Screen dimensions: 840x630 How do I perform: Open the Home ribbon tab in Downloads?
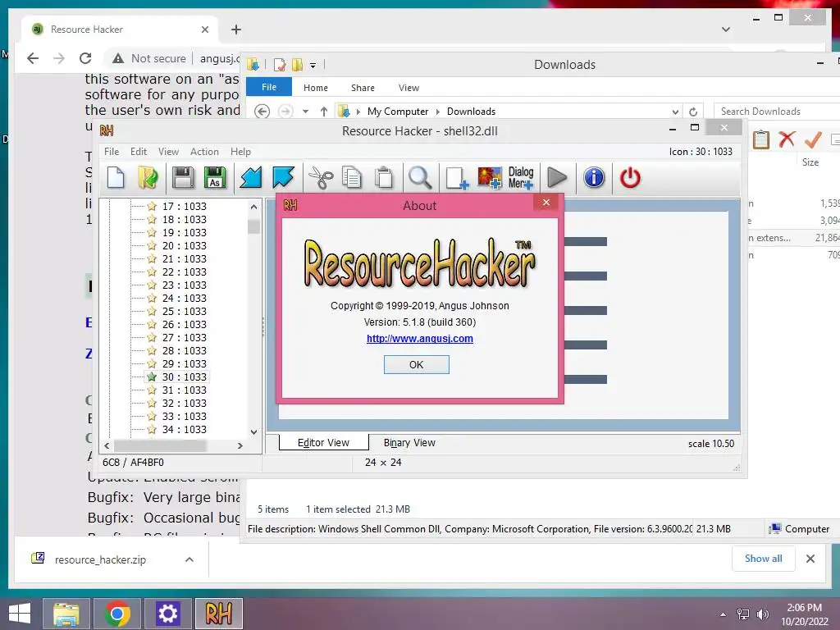316,88
